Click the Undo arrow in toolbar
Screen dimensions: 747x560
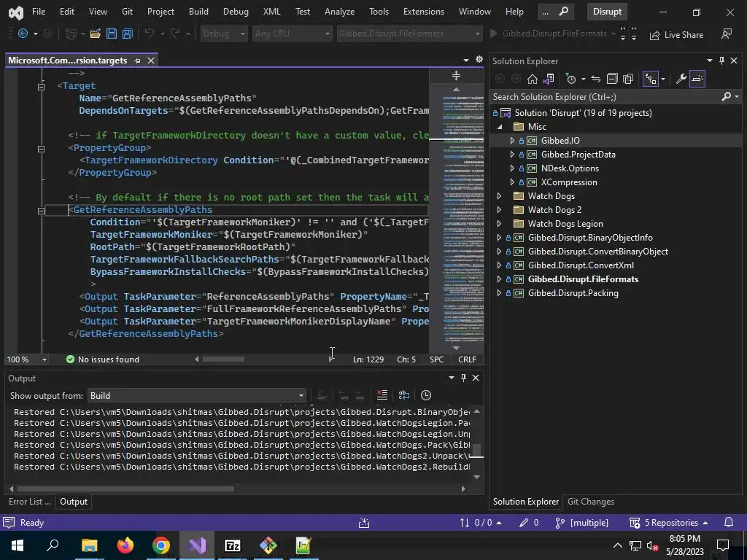(150, 34)
